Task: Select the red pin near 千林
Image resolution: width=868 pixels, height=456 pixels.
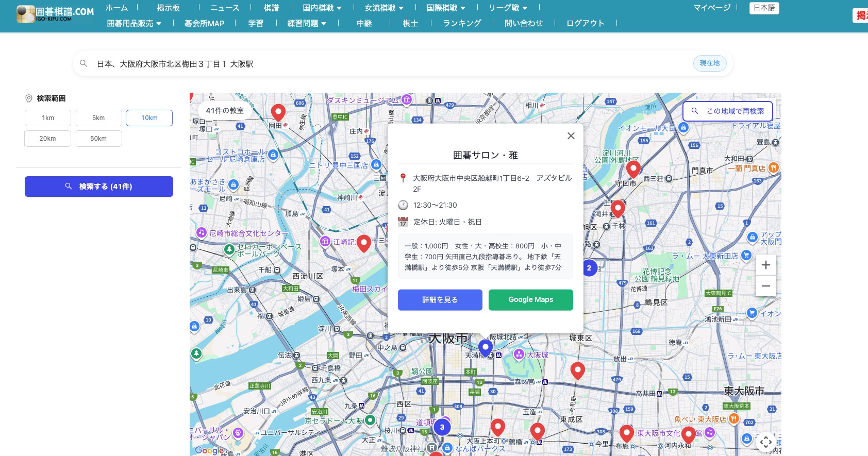Action: pos(618,209)
